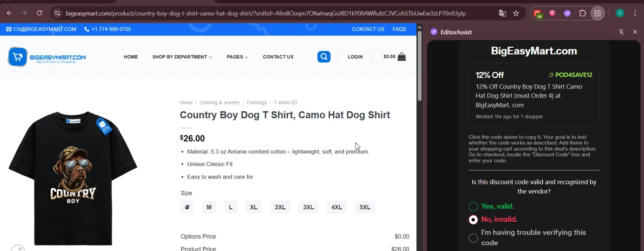Open the Extensions puzzle-piece menu

coord(583,13)
